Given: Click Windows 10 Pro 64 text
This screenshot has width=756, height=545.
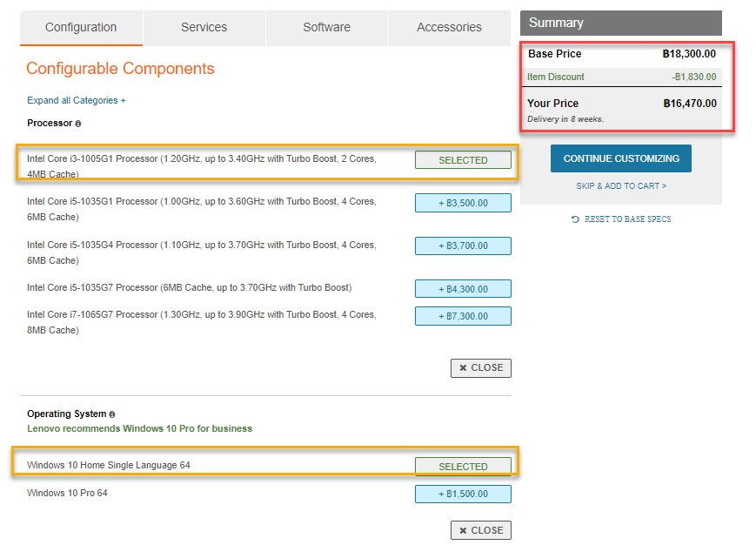Looking at the screenshot, I should (x=67, y=493).
